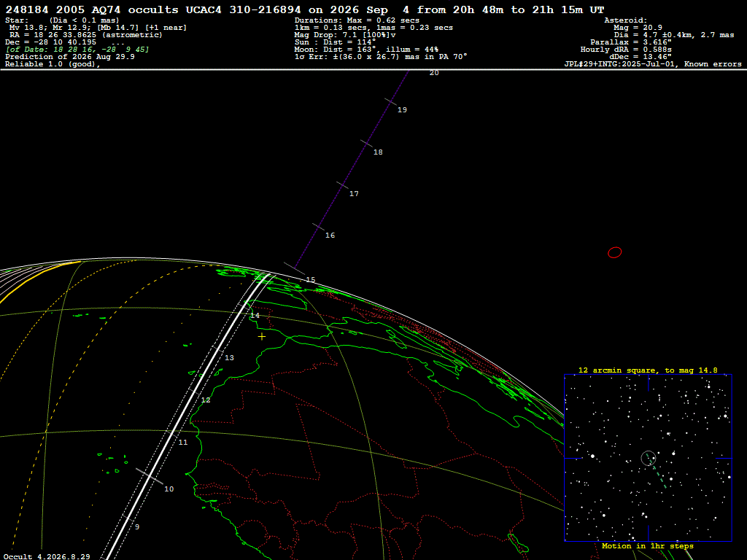This screenshot has height=560, width=747.
Task: Click time marker 10 tick on the shadow path
Action: pos(149,476)
